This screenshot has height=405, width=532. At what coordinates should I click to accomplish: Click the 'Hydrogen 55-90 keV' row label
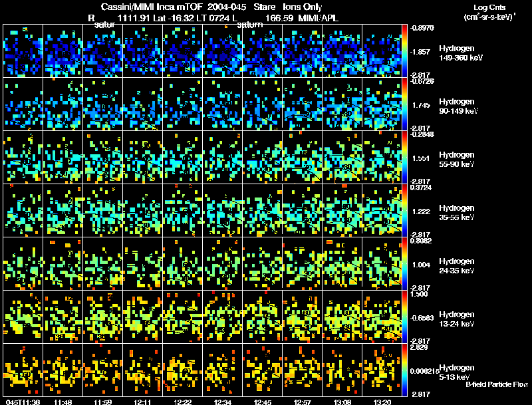tap(457, 160)
